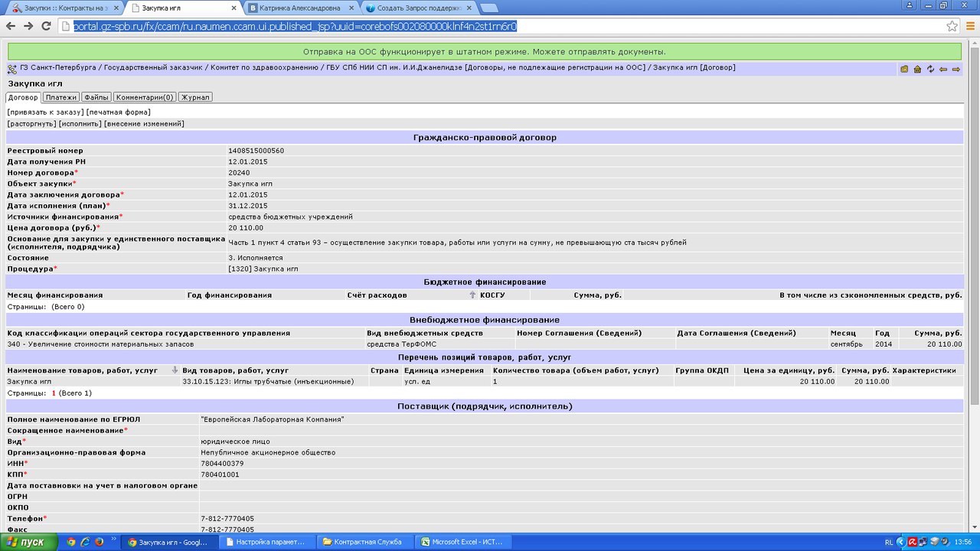Image resolution: width=980 pixels, height=551 pixels.
Task: Open a new browser tab
Action: 488,8
